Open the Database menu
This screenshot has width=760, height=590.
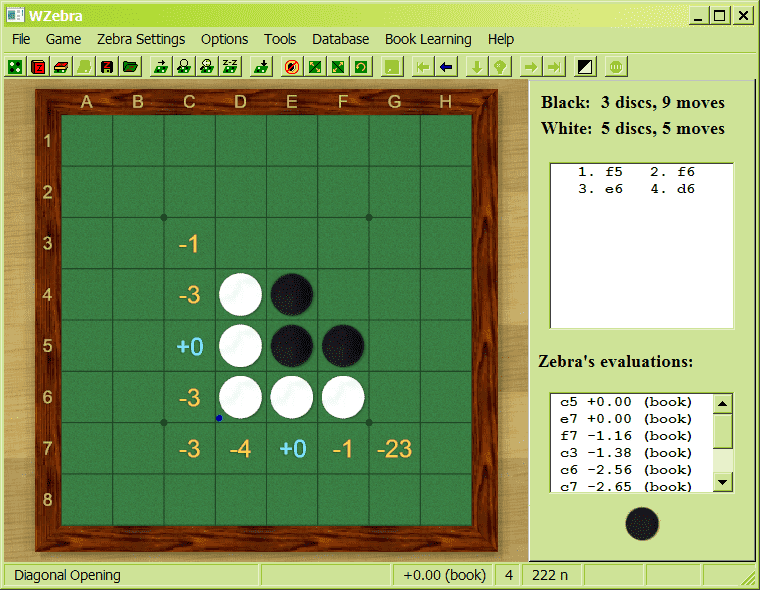[x=340, y=39]
